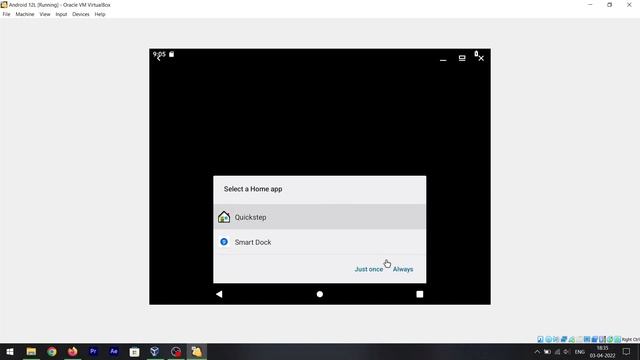Open VirtualBox Manager from the taskbar

tap(155, 351)
